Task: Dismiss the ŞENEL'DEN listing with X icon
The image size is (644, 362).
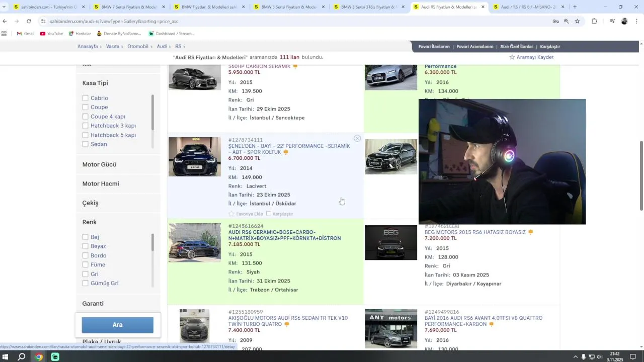Action: point(357,138)
